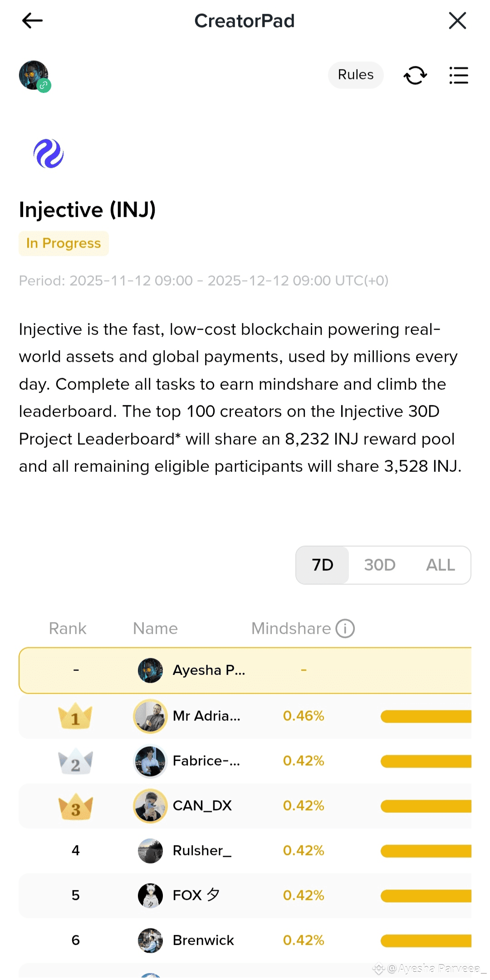Screen dimensions: 490x980
Task: Click the rank 3 crown badge
Action: click(75, 806)
